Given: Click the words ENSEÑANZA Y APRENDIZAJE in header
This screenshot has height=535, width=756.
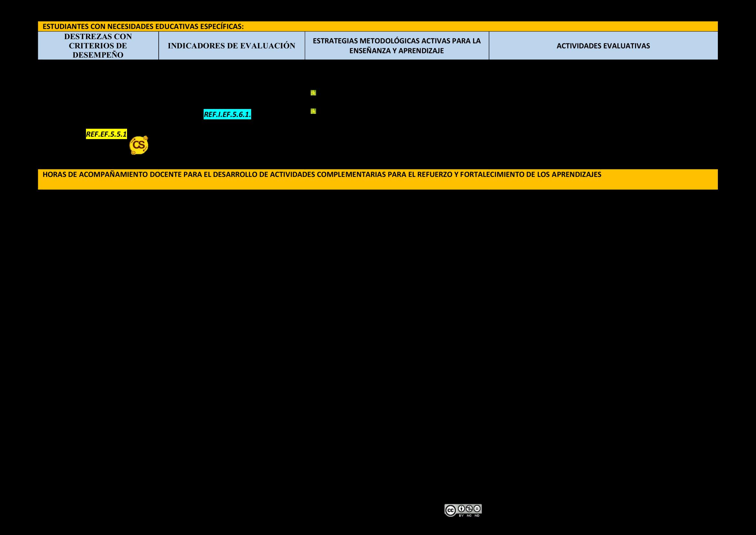Looking at the screenshot, I should [397, 51].
